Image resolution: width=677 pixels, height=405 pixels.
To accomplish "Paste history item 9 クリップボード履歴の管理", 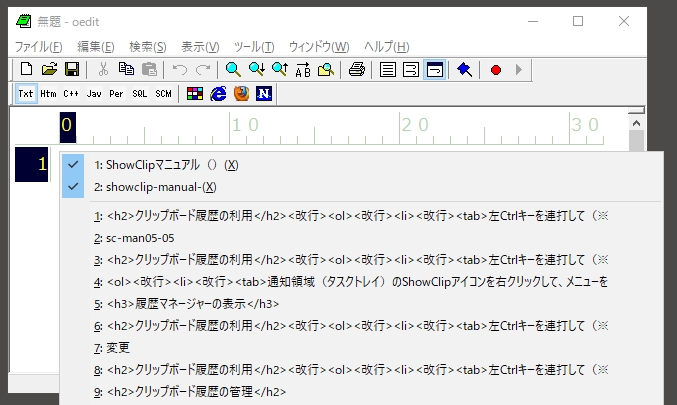I will (x=361, y=392).
